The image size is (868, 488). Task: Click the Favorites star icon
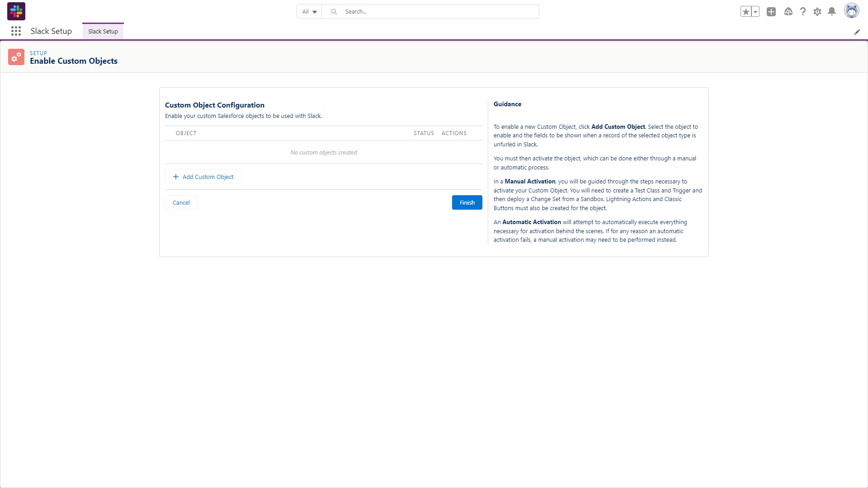point(746,12)
